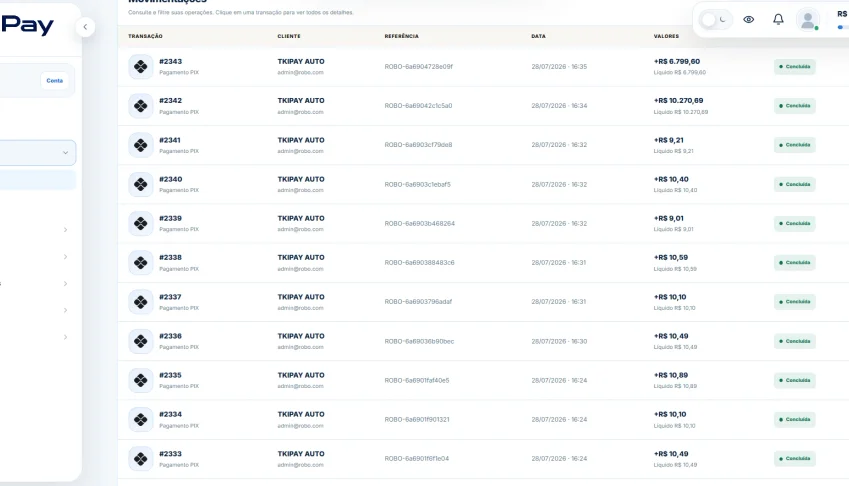Click Concluída status badge for #2341

(794, 145)
